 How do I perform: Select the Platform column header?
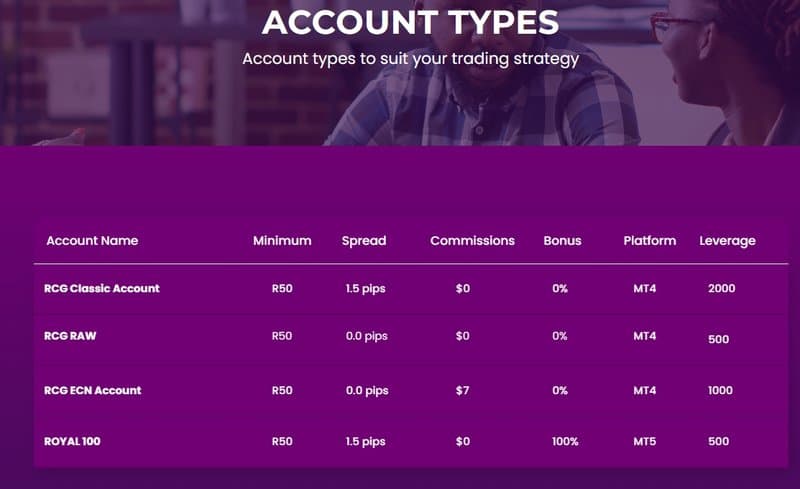(649, 240)
